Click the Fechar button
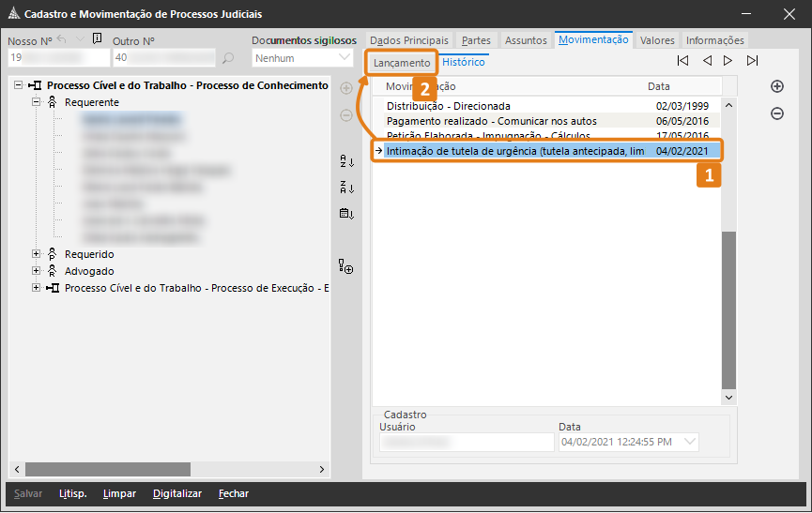Viewport: 812px width, 513px height. pyautogui.click(x=234, y=493)
